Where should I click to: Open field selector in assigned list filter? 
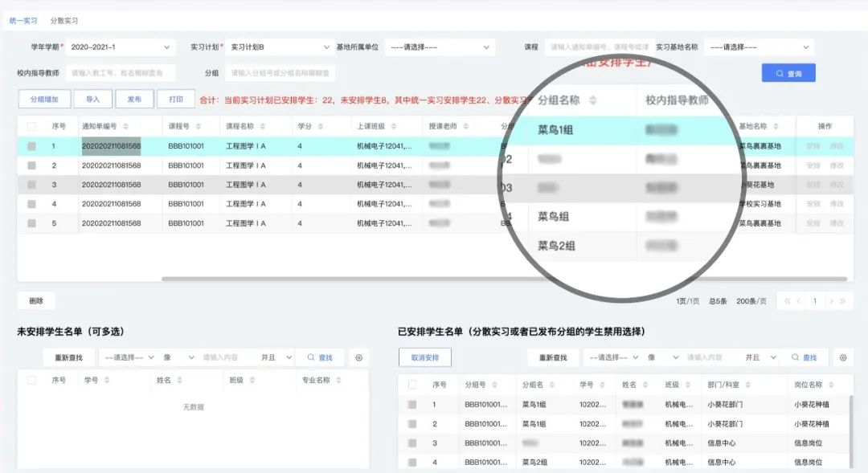pyautogui.click(x=614, y=358)
